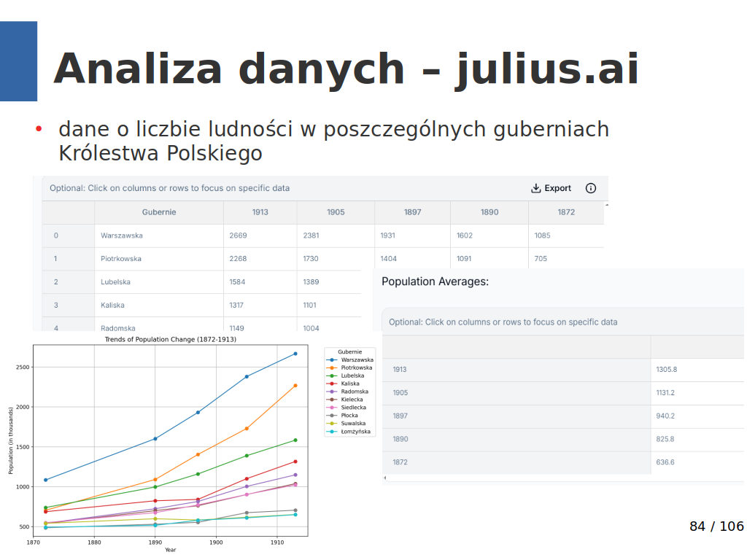Focus the Warszawska row name cell
The height and width of the screenshot is (560, 747).
(x=122, y=236)
